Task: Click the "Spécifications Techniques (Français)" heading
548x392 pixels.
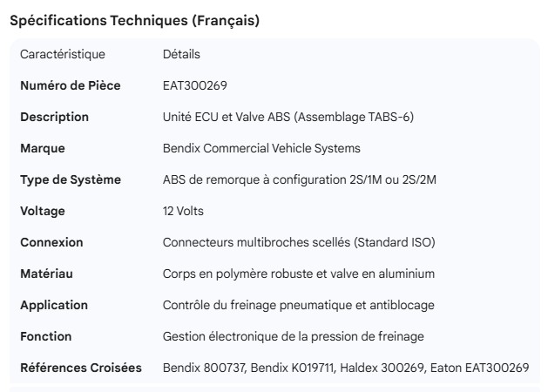Action: point(134,21)
